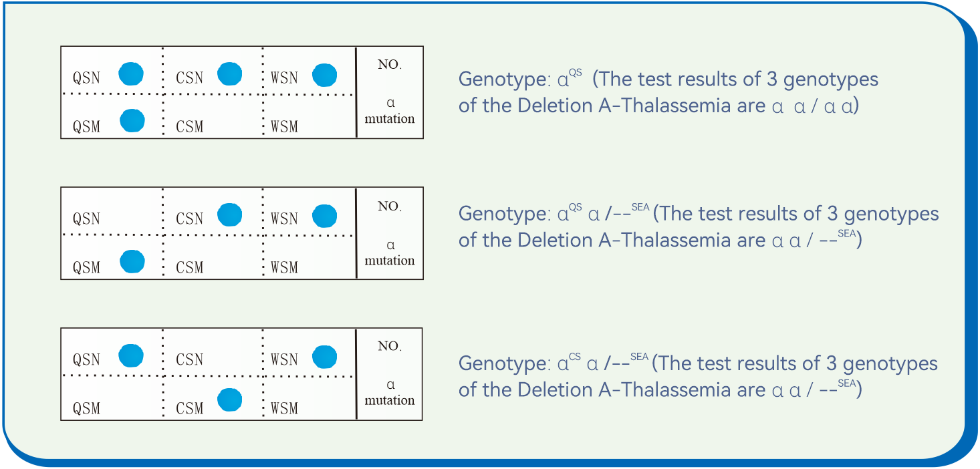Click the empty WSM label in top strip

pyautogui.click(x=285, y=126)
